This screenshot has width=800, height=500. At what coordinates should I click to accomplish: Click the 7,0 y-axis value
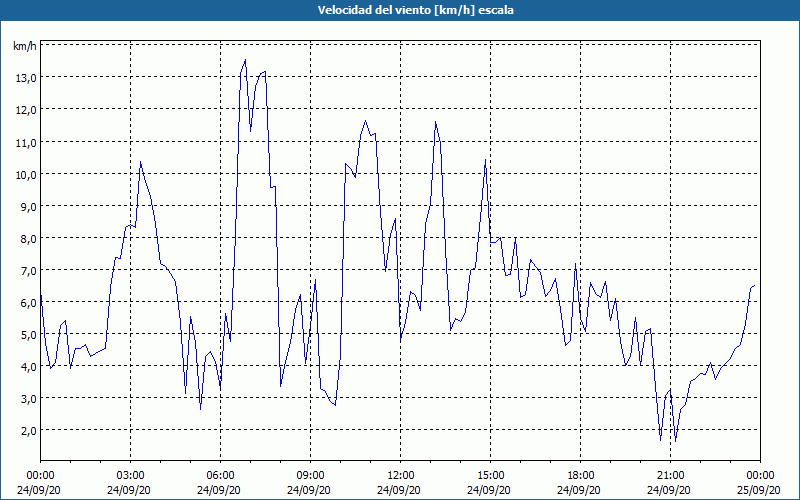[28, 270]
